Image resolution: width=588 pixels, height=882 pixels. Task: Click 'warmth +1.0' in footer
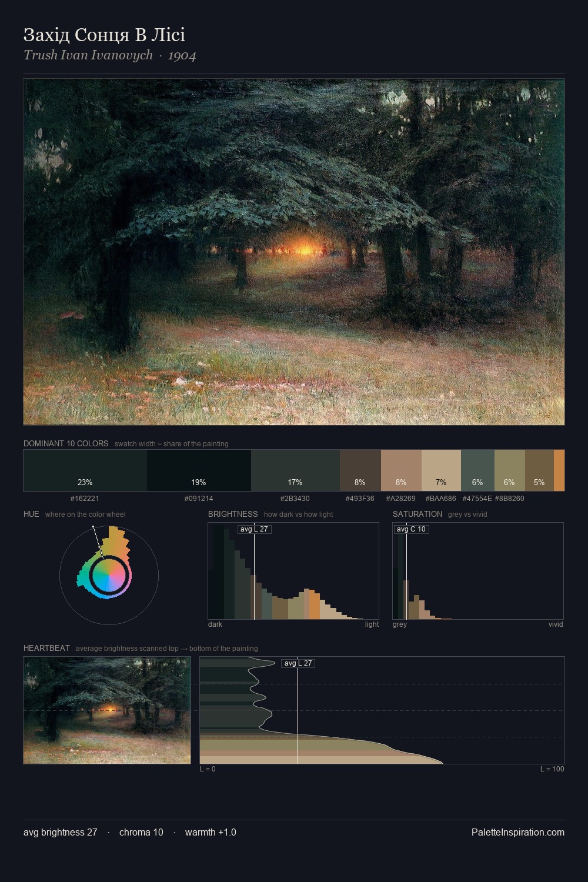coord(211,832)
